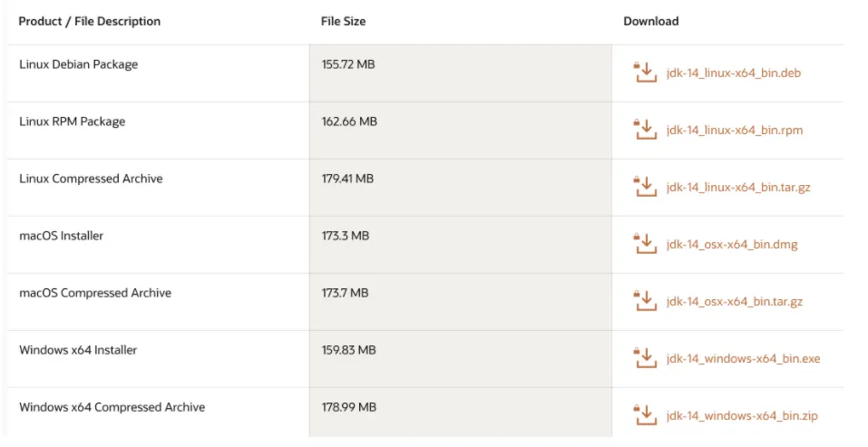The height and width of the screenshot is (447, 868).
Task: Select the Linux Debian Package row label
Action: [78, 64]
